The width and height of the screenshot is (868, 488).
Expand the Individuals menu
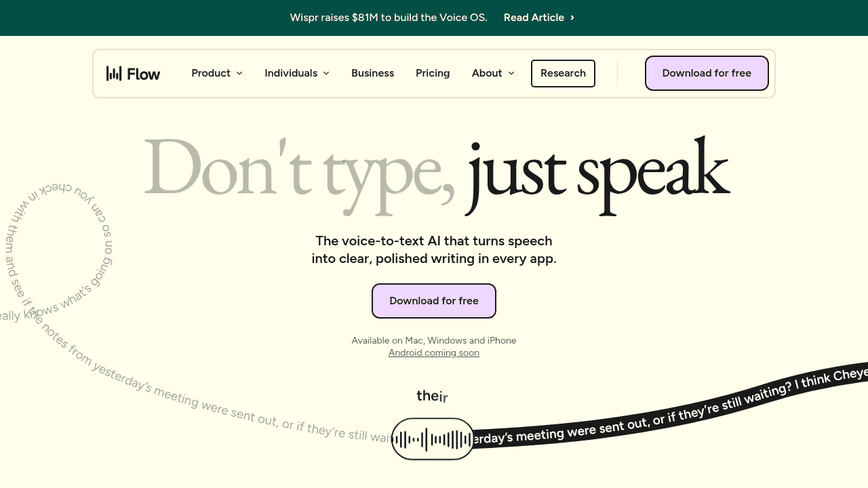pos(297,73)
